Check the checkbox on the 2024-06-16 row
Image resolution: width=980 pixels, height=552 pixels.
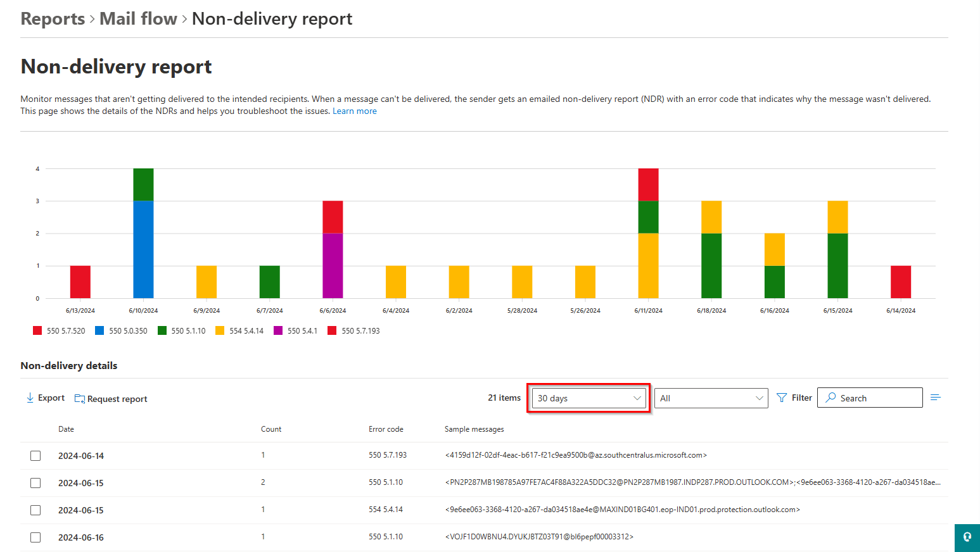pos(35,537)
